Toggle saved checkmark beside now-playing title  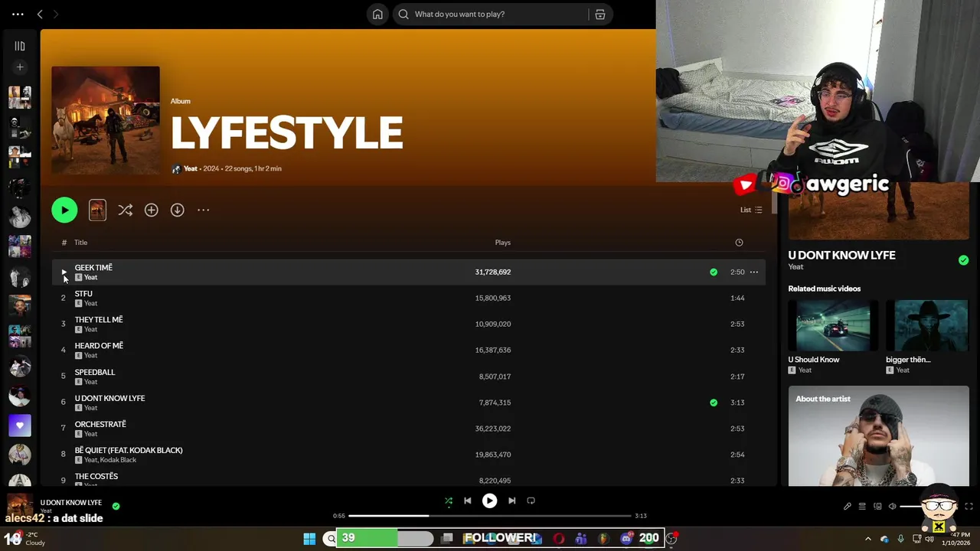pyautogui.click(x=116, y=506)
